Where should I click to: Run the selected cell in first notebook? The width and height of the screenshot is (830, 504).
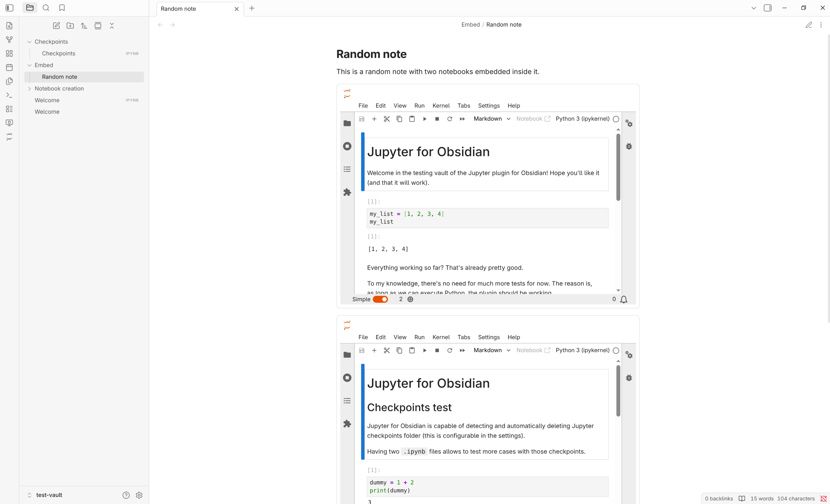(x=425, y=119)
